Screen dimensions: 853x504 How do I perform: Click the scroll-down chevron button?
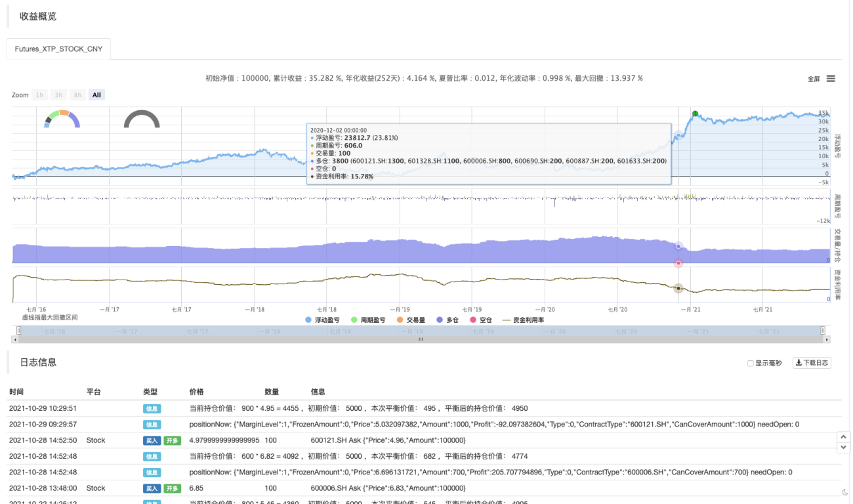pyautogui.click(x=844, y=447)
